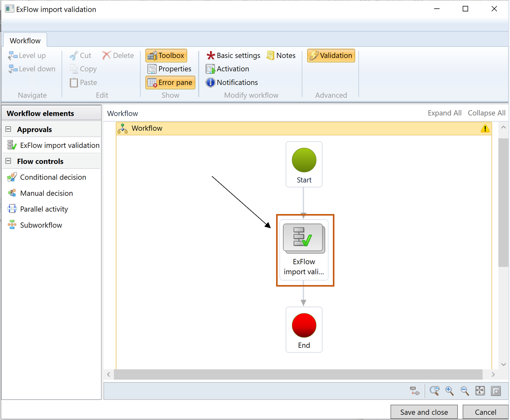This screenshot has height=420, width=510.
Task: Select the red End node
Action: point(304,330)
